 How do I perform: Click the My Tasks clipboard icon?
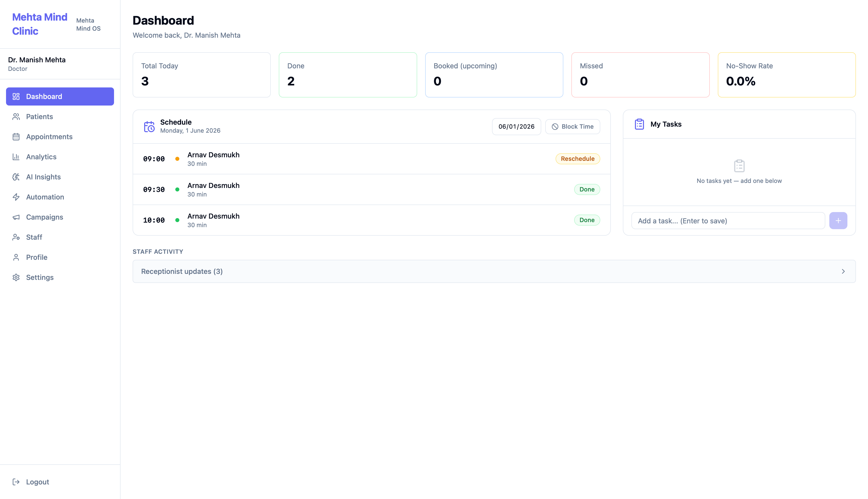pyautogui.click(x=639, y=124)
